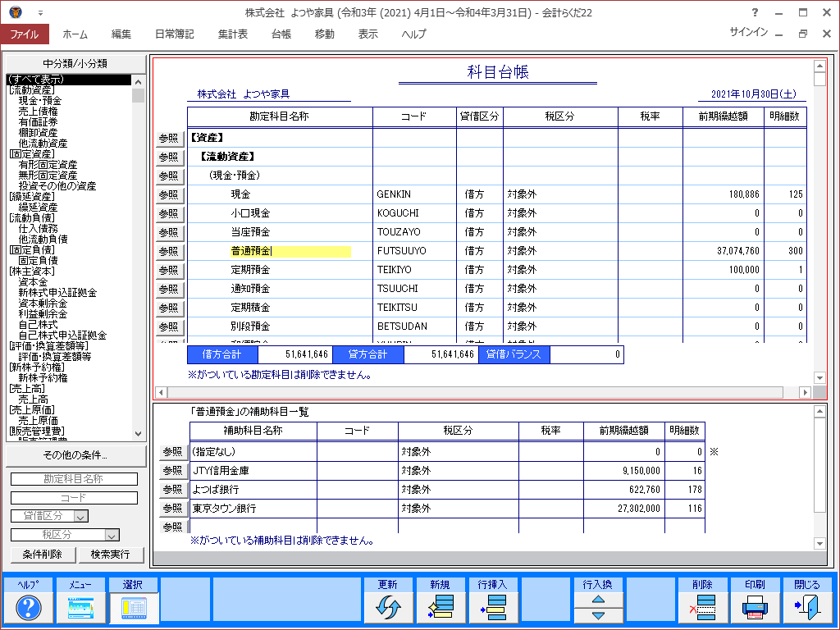Image resolution: width=840 pixels, height=630 pixels.
Task: Open the ヘルプ menu
Action: click(414, 34)
